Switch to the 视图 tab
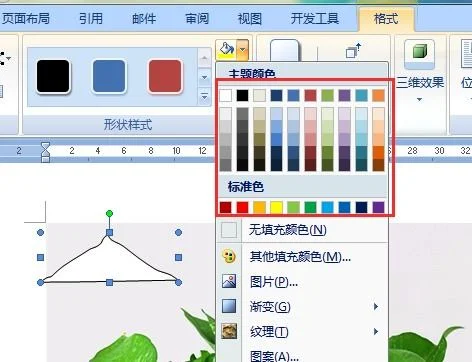 249,18
